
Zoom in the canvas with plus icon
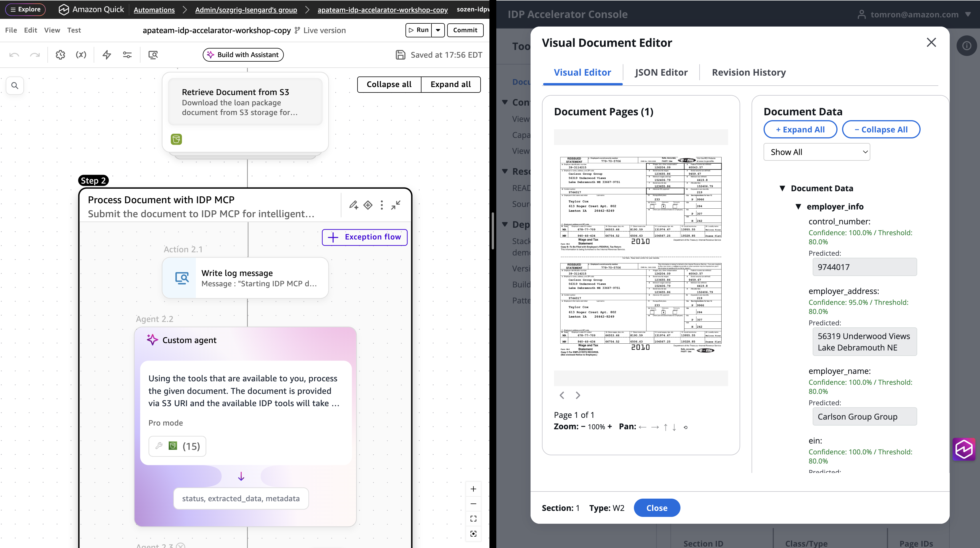[x=473, y=489]
